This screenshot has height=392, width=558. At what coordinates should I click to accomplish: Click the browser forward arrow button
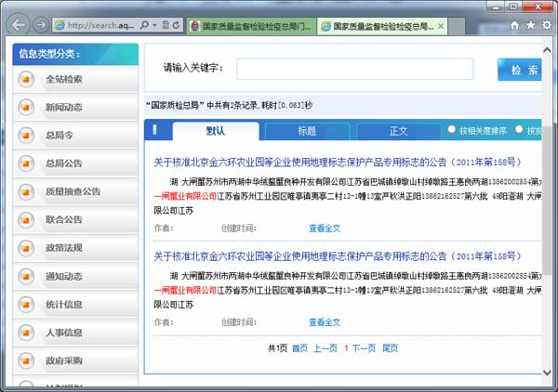(41, 25)
